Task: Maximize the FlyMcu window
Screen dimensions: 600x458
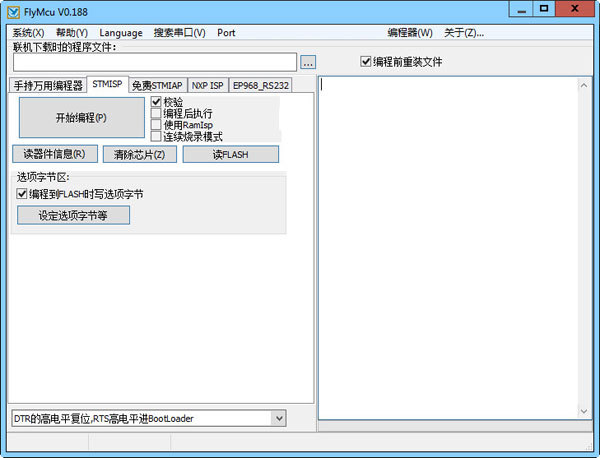Action: [x=544, y=9]
